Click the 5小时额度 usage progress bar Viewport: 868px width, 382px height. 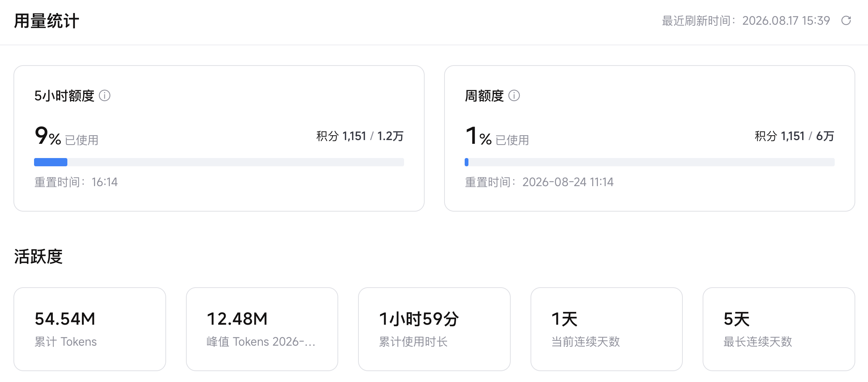click(x=219, y=162)
